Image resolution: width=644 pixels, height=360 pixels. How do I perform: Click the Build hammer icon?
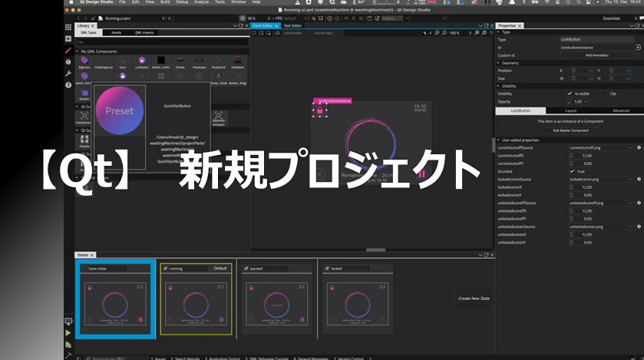click(68, 355)
